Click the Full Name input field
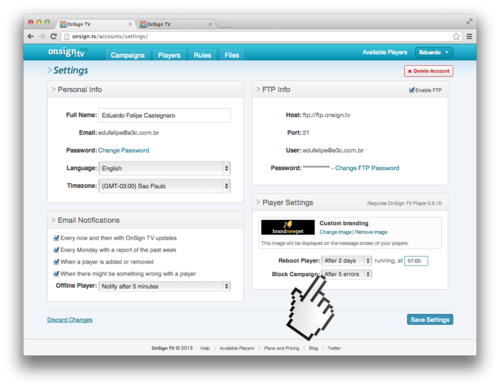The height and width of the screenshot is (388, 500). 164,115
